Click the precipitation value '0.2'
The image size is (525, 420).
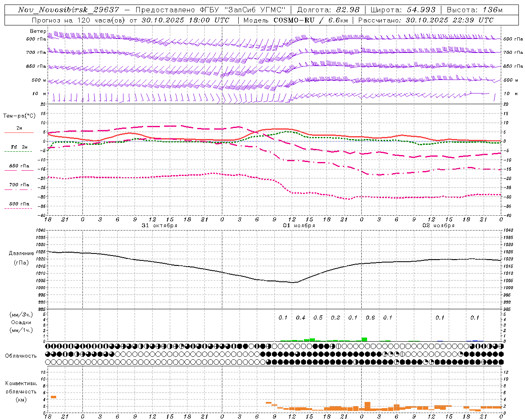pyautogui.click(x=336, y=317)
